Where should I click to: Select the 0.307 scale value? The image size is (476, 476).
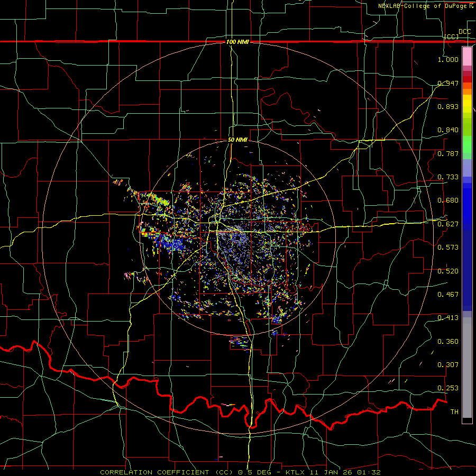point(448,364)
